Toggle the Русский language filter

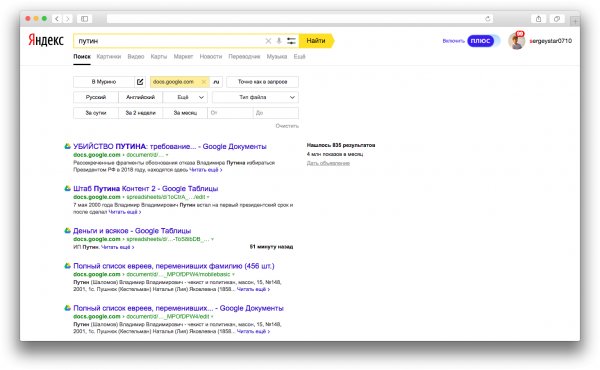pos(96,97)
